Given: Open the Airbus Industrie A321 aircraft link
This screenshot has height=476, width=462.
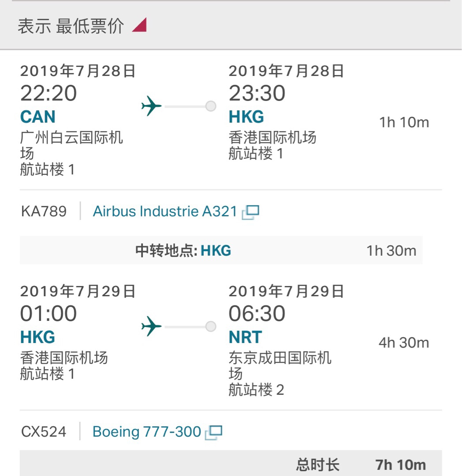Looking at the screenshot, I should tap(165, 212).
